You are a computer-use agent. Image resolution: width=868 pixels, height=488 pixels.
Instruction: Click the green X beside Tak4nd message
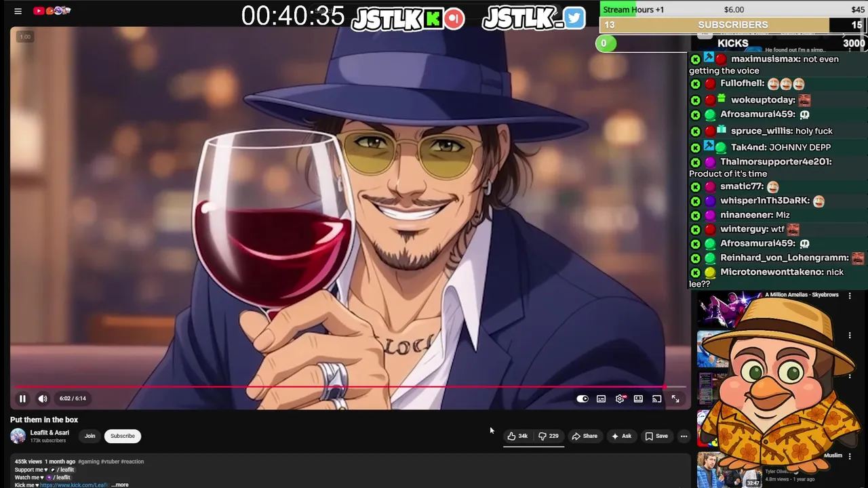point(695,148)
